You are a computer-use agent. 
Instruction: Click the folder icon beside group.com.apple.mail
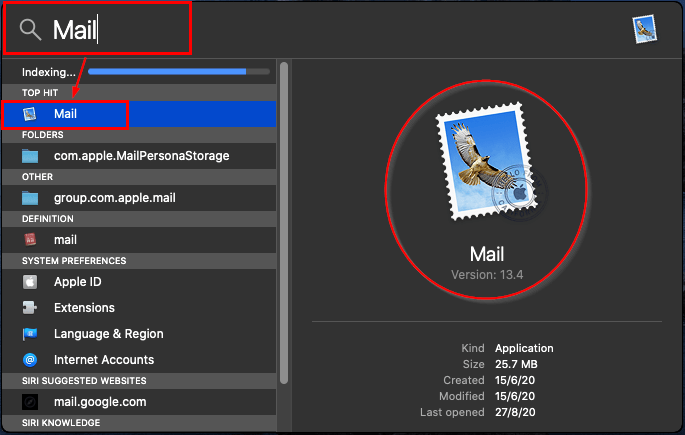(x=30, y=198)
